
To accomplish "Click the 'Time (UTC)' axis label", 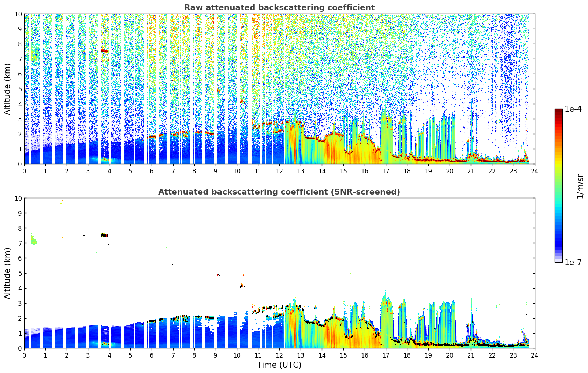I will pos(279,365).
